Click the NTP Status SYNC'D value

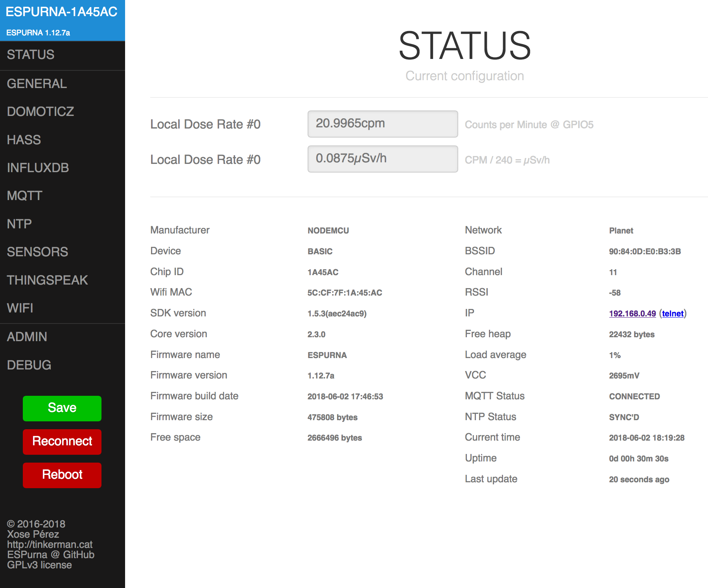pyautogui.click(x=624, y=417)
